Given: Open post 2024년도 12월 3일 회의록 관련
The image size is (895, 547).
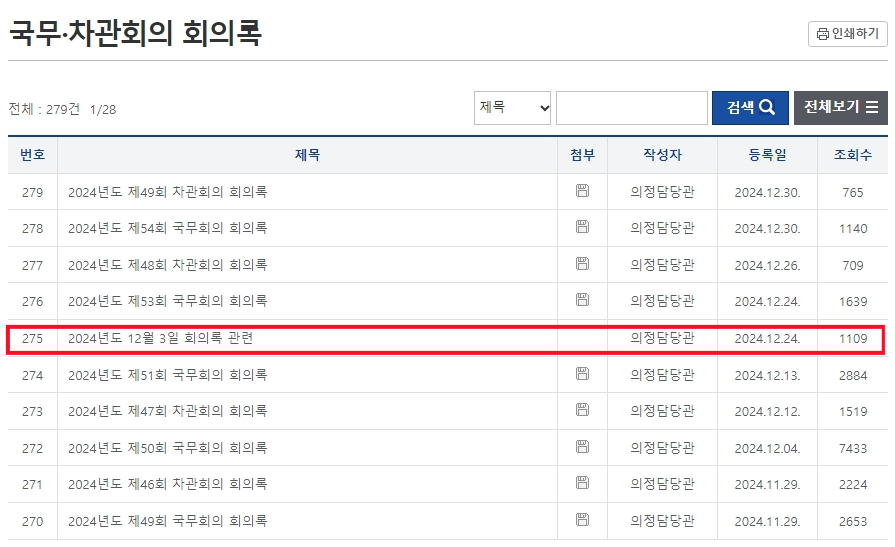Looking at the screenshot, I should tap(160, 338).
